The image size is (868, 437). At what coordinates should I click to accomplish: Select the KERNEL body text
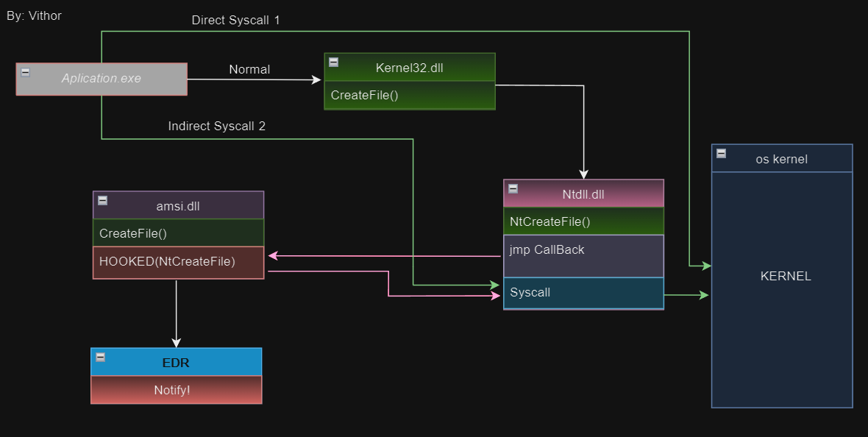coord(785,277)
